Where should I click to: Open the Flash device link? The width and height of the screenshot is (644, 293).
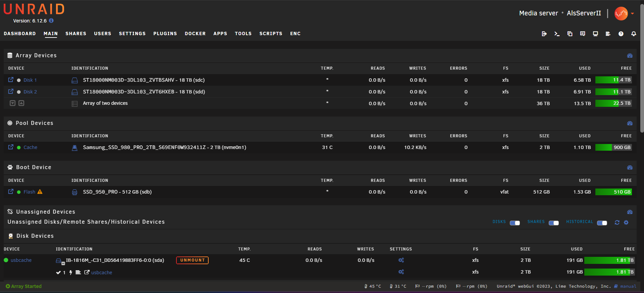[29, 192]
